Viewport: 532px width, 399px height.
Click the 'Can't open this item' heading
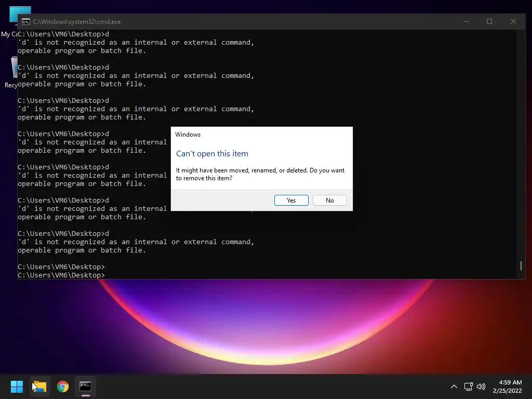click(x=212, y=153)
